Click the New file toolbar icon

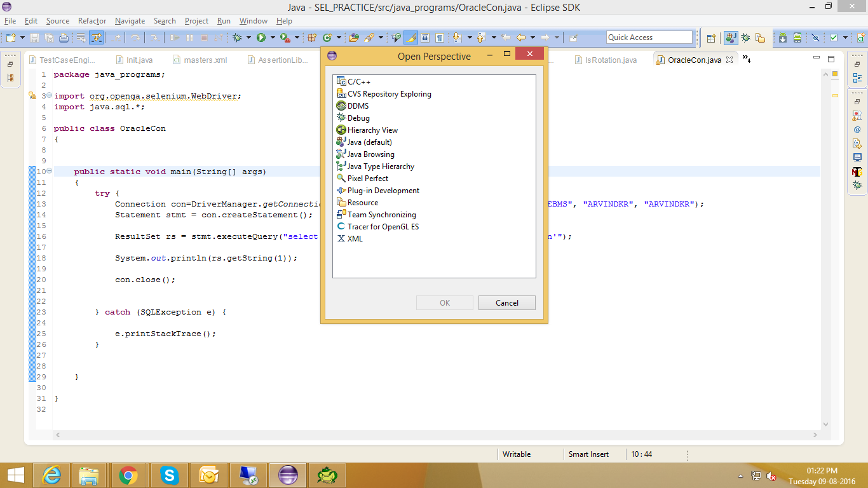[11, 37]
